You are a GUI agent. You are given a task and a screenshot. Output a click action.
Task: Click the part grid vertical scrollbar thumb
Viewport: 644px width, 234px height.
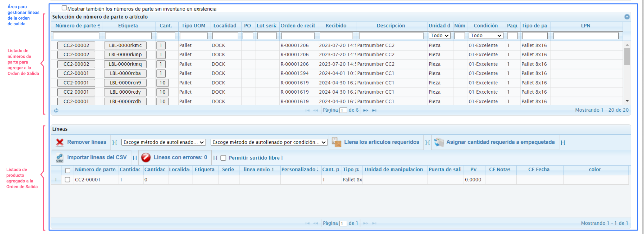(x=627, y=56)
